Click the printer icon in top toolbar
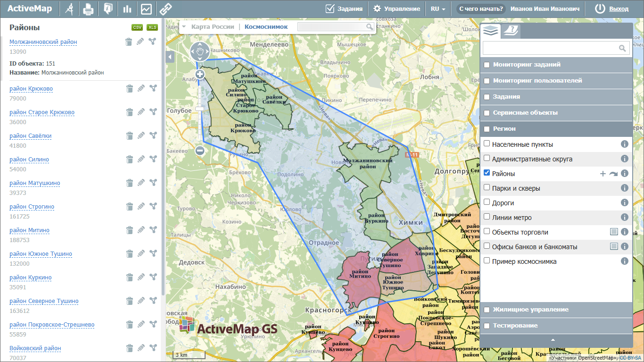Image resolution: width=644 pixels, height=362 pixels. [x=88, y=9]
